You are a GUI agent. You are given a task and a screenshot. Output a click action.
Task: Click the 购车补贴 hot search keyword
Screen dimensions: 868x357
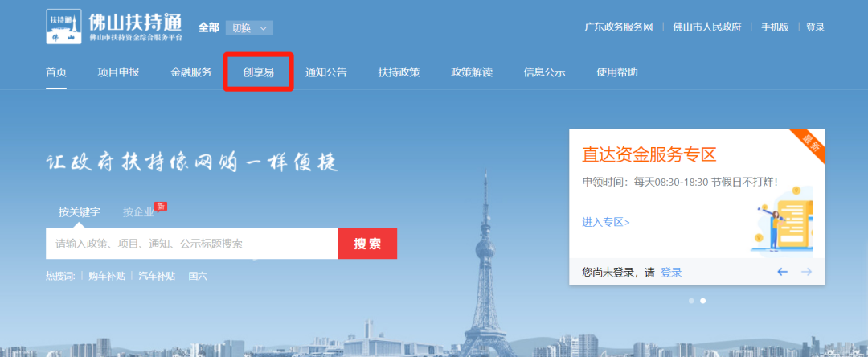(x=107, y=276)
